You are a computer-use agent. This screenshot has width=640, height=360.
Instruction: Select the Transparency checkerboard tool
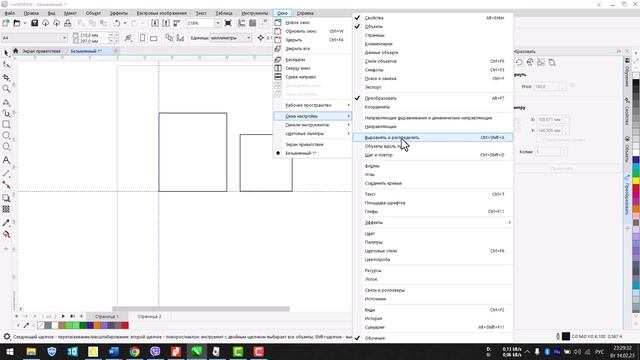click(x=6, y=209)
